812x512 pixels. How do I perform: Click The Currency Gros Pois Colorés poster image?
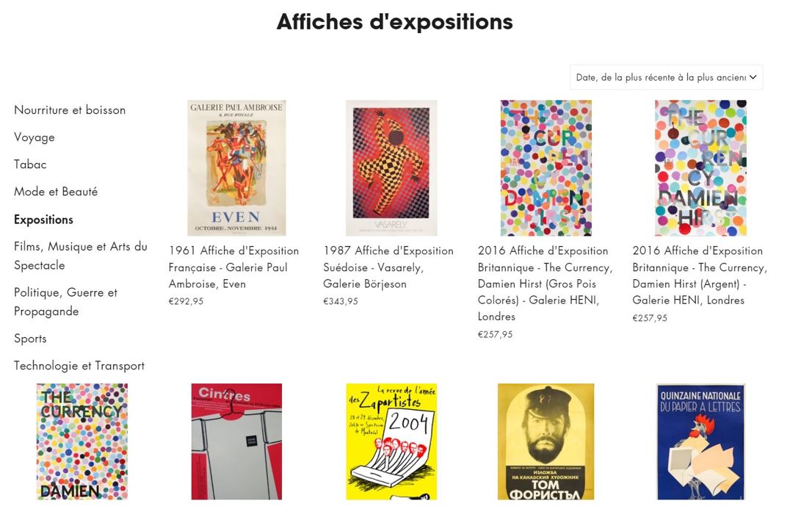pos(545,168)
